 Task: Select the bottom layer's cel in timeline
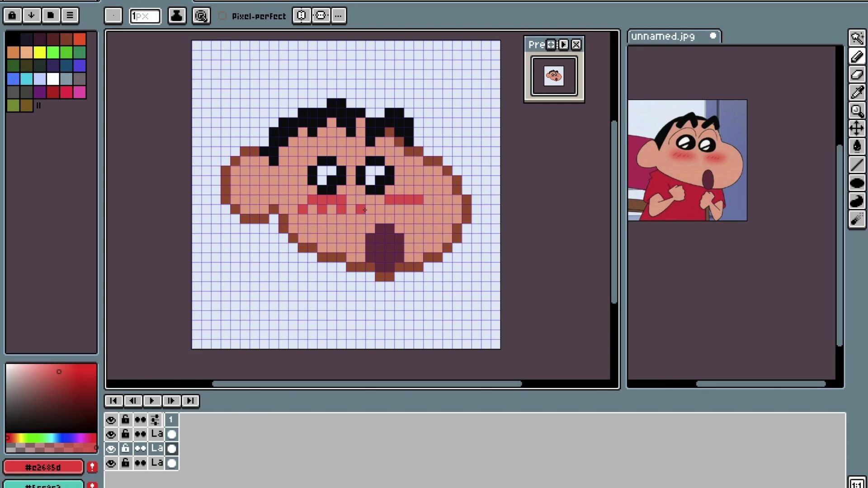click(x=172, y=463)
